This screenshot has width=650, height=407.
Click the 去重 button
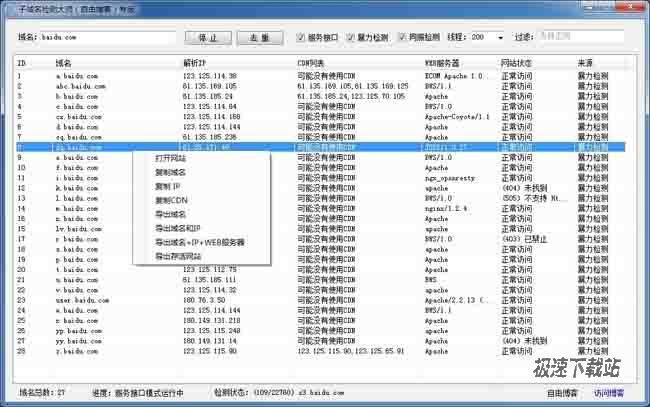[x=260, y=38]
